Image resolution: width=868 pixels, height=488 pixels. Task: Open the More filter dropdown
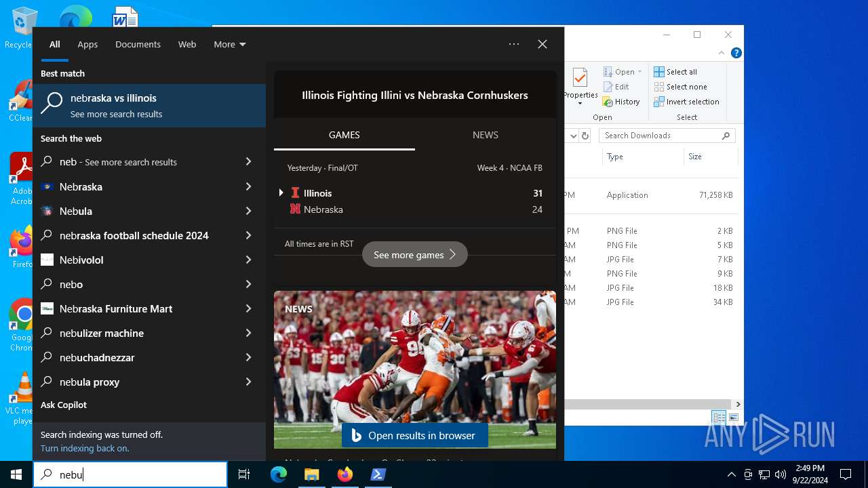(230, 44)
